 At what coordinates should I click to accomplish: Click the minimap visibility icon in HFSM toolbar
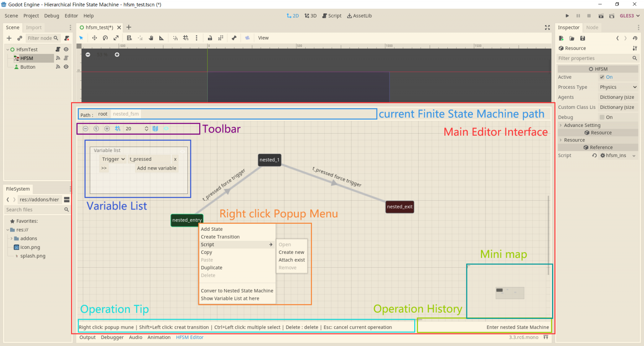(x=166, y=129)
